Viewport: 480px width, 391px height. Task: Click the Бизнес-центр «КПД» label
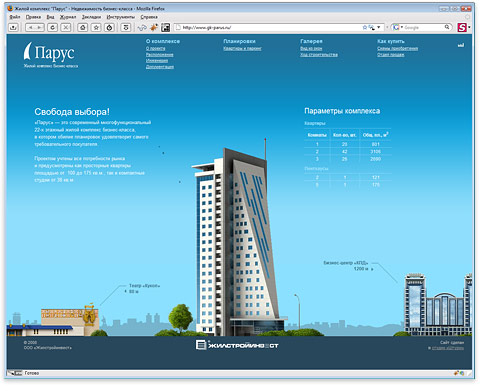(x=346, y=263)
